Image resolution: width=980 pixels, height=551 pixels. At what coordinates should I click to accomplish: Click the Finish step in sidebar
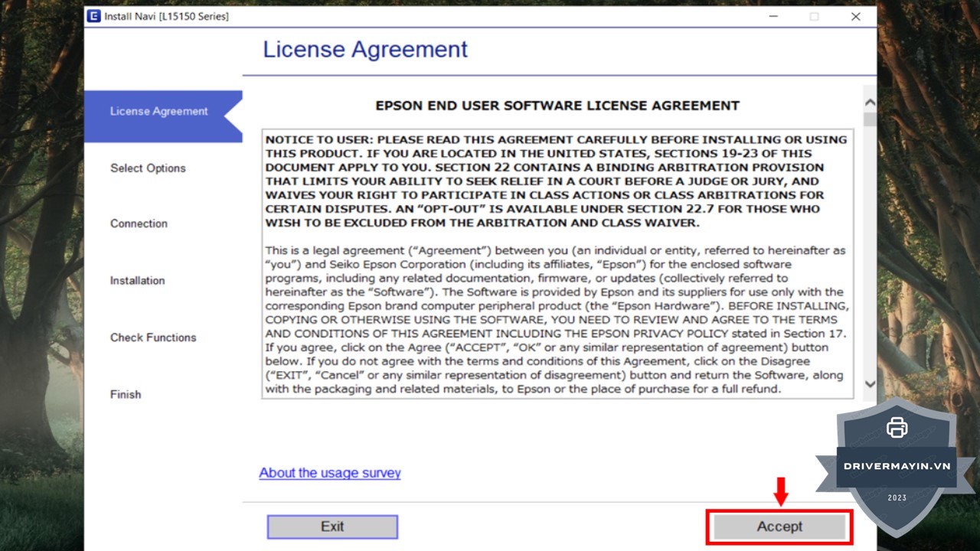pyautogui.click(x=126, y=395)
